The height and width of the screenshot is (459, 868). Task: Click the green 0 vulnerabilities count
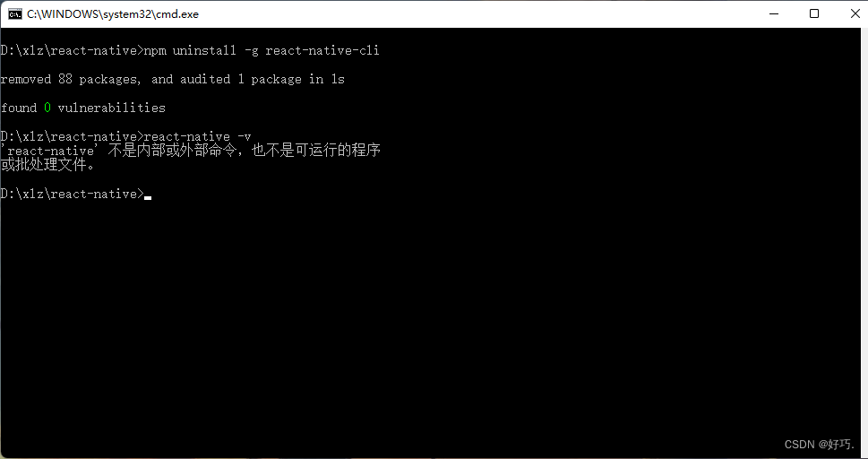[47, 108]
